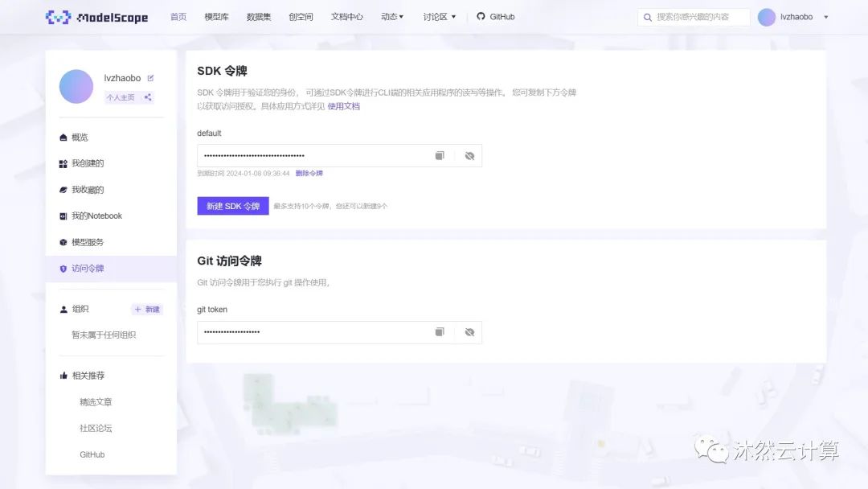Go to the 数据集 section
The image size is (868, 489).
click(258, 16)
